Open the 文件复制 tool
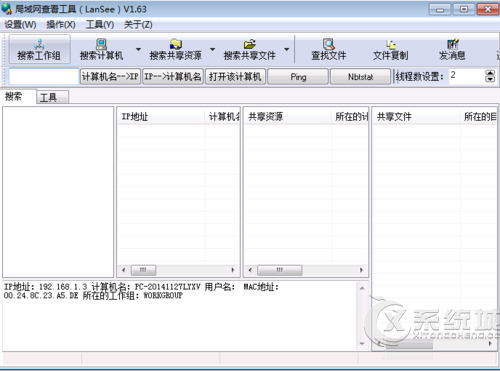This screenshot has width=500, height=371. pyautogui.click(x=391, y=49)
